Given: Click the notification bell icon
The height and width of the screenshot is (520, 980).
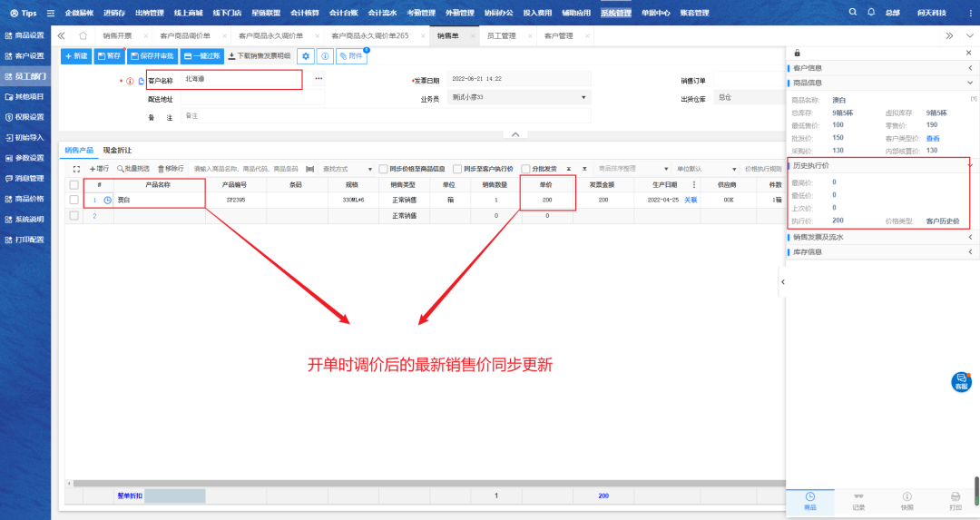Looking at the screenshot, I should [871, 13].
